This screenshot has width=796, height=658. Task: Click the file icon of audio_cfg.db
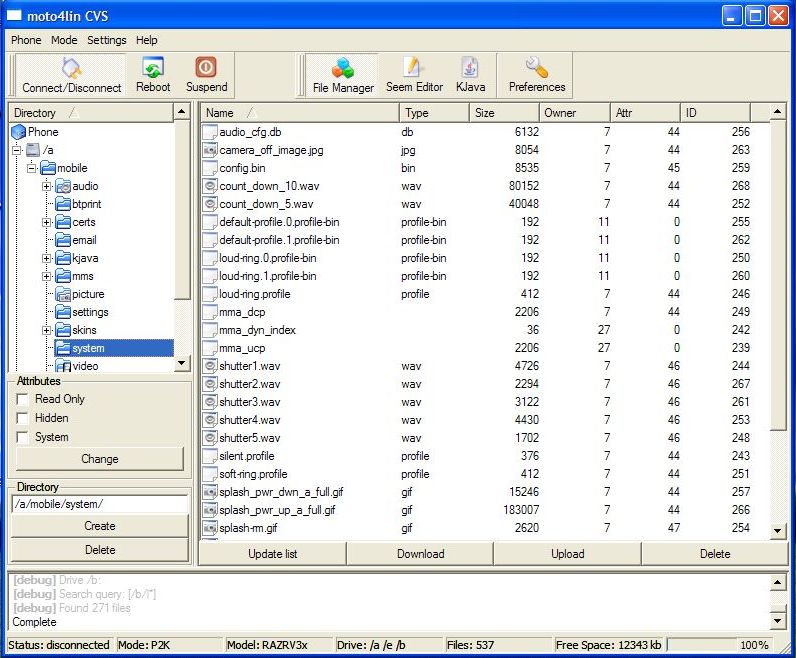click(x=210, y=132)
